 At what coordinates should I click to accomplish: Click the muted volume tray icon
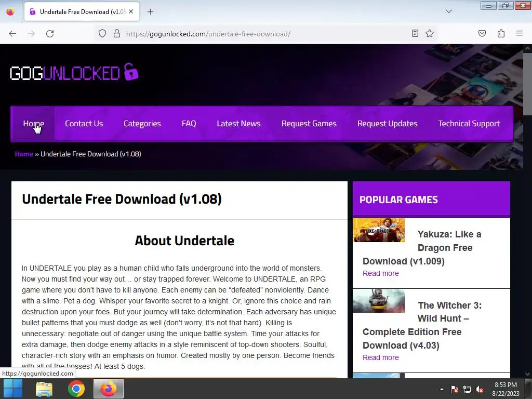point(480,389)
